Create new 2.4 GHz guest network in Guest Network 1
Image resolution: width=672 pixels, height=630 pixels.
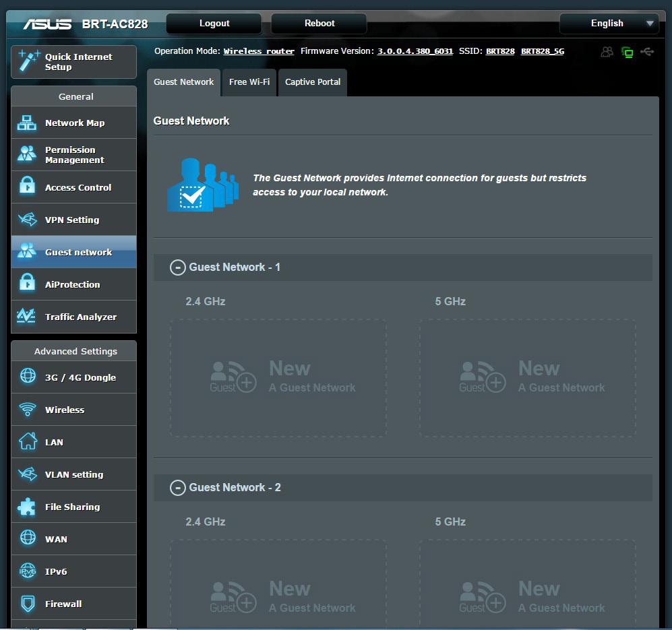[278, 378]
